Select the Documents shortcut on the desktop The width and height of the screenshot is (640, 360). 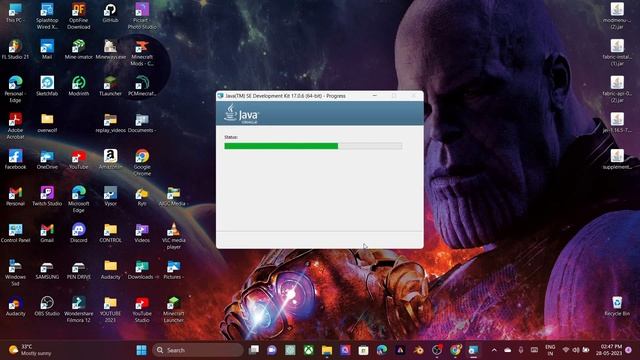coord(142,123)
